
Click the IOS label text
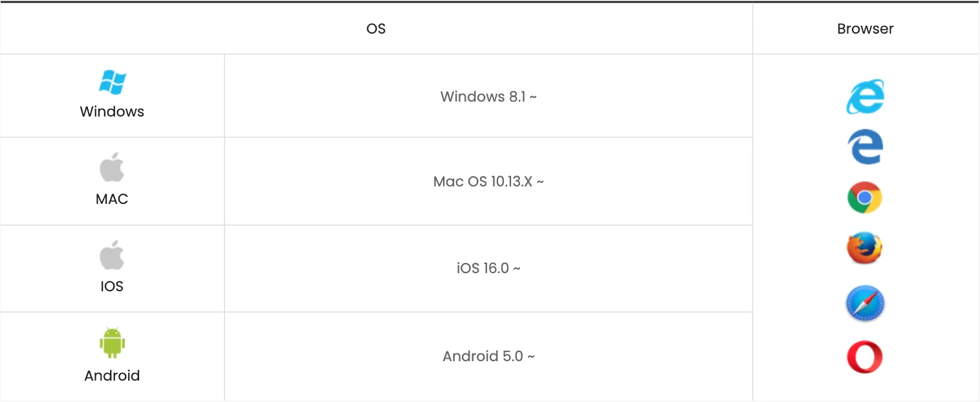click(112, 286)
